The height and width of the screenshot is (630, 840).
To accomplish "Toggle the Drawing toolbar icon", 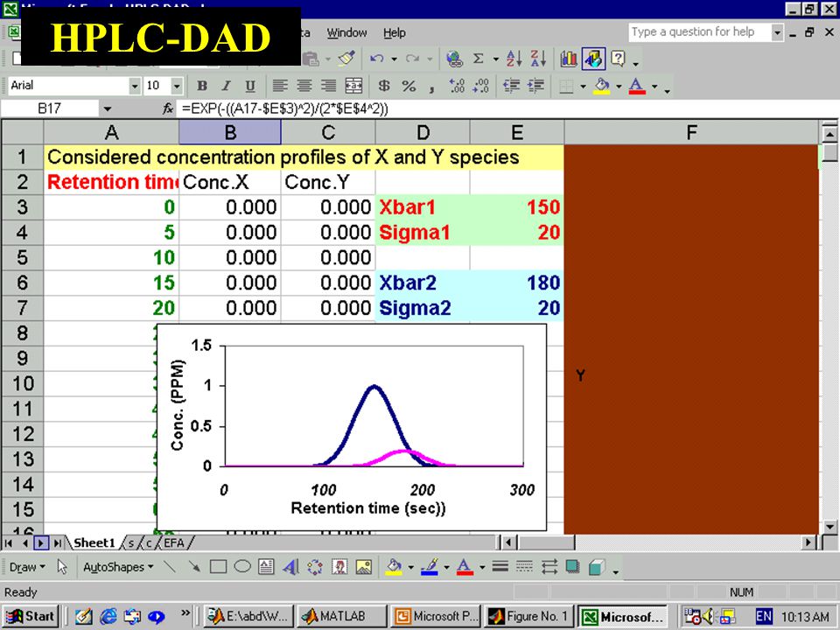I will coord(593,59).
